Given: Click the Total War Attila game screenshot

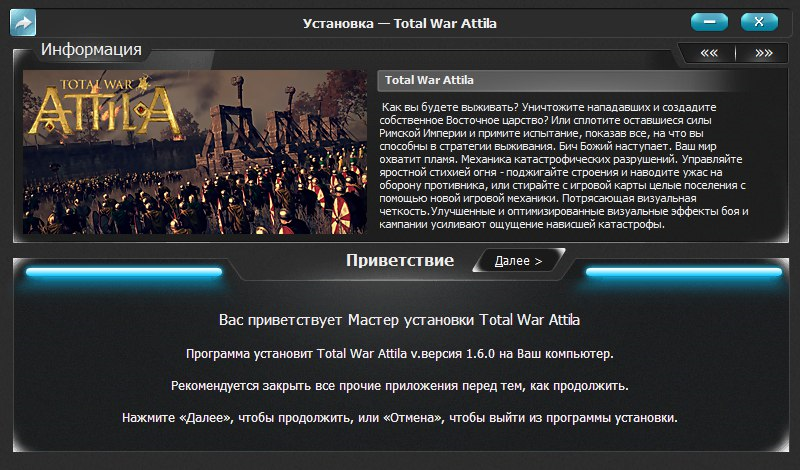Looking at the screenshot, I should tap(195, 152).
